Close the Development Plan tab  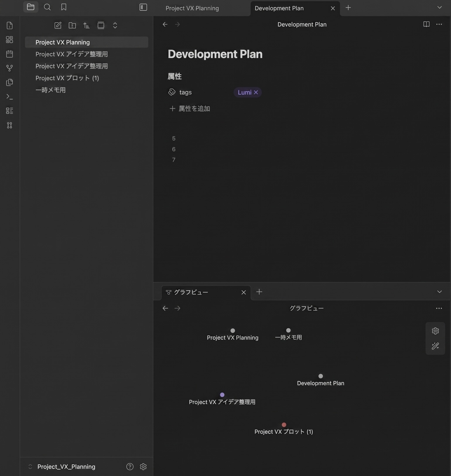point(333,8)
